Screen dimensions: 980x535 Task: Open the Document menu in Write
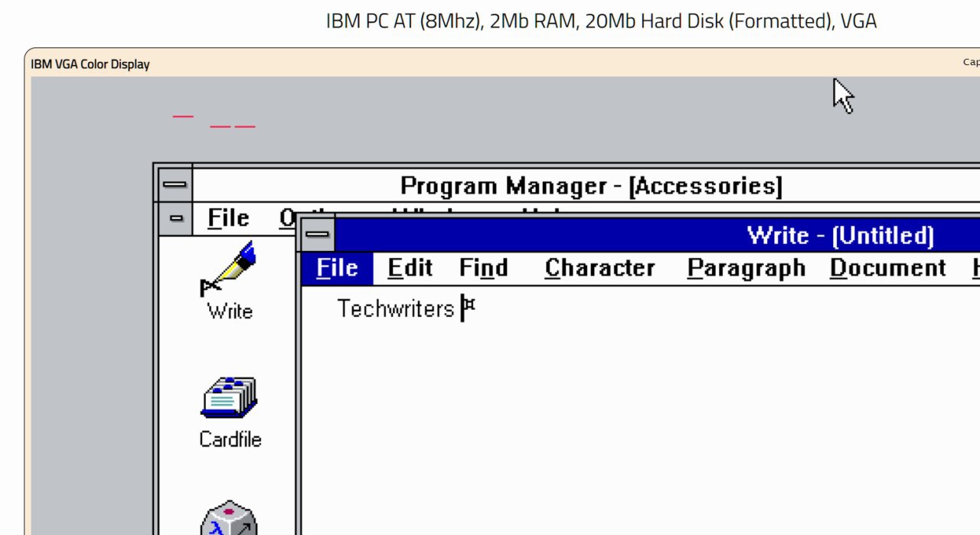[887, 268]
